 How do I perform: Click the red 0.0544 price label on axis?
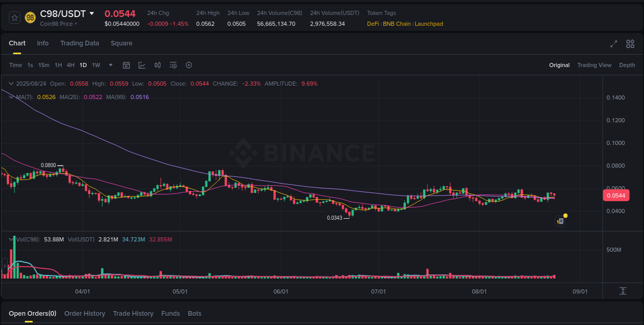pyautogui.click(x=616, y=195)
